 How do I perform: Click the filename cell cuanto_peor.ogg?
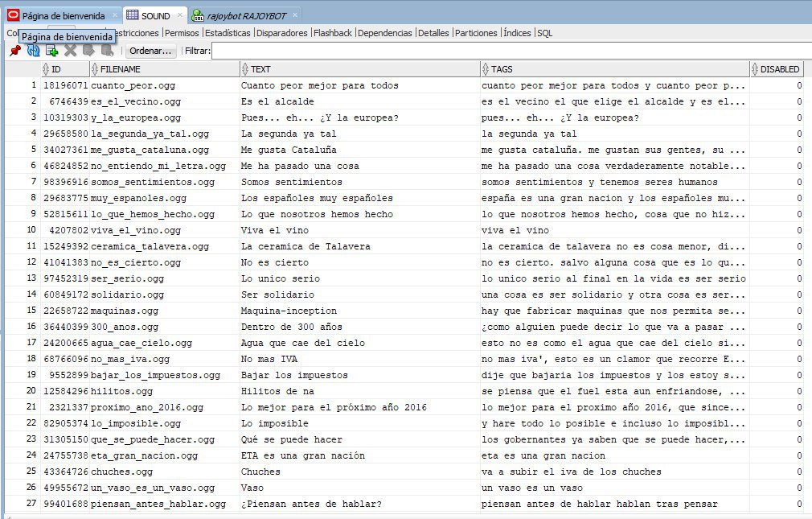165,85
